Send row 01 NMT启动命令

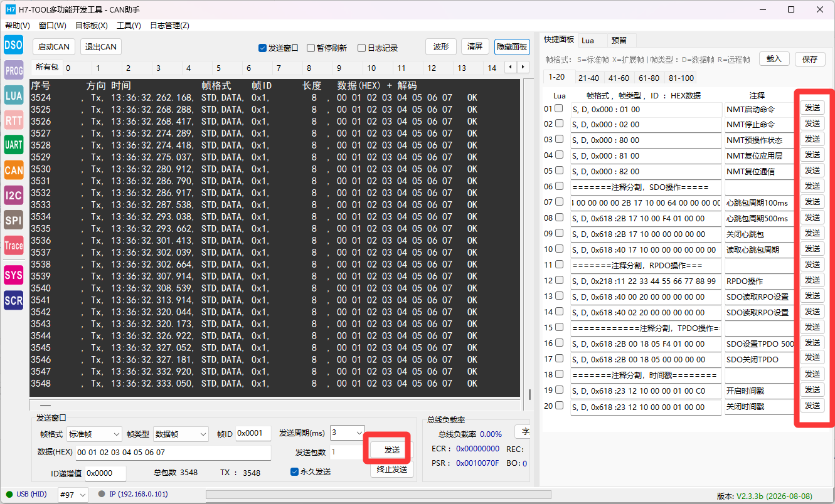pyautogui.click(x=812, y=107)
